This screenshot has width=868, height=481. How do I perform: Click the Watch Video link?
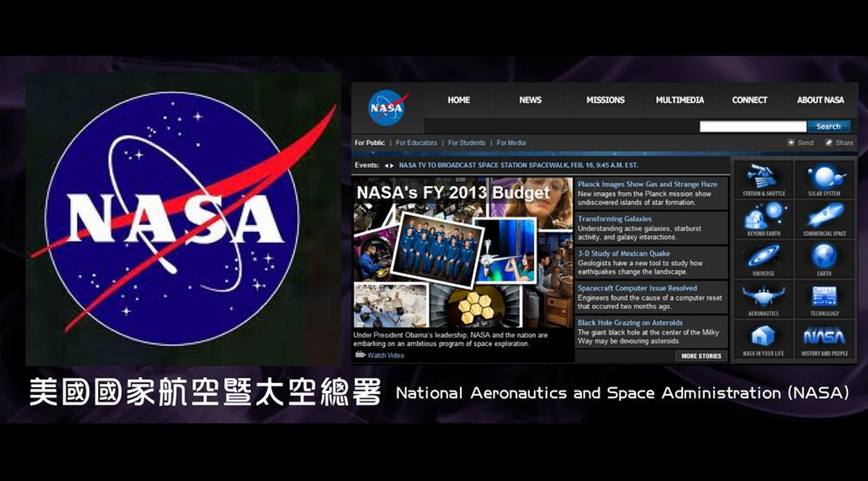click(386, 355)
